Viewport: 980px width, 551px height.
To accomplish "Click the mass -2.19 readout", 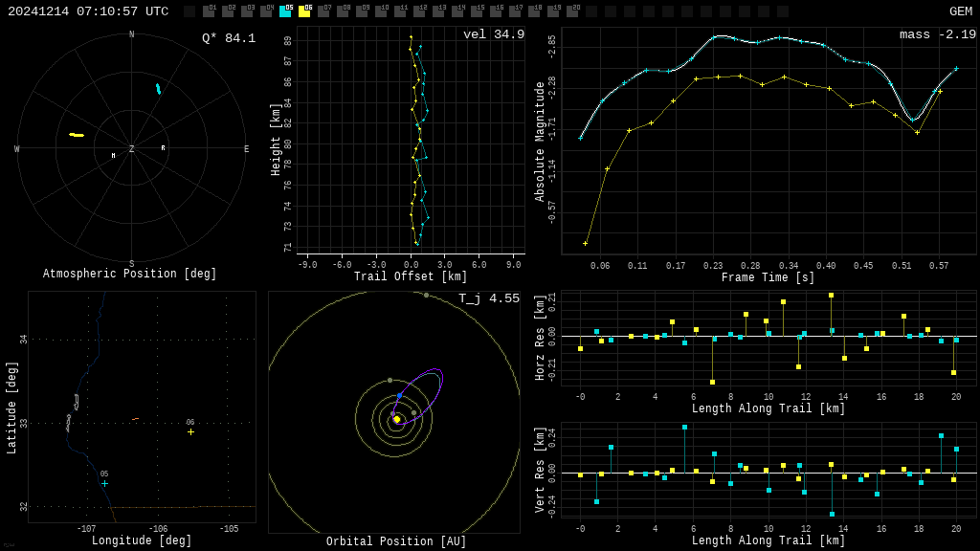I will point(937,34).
